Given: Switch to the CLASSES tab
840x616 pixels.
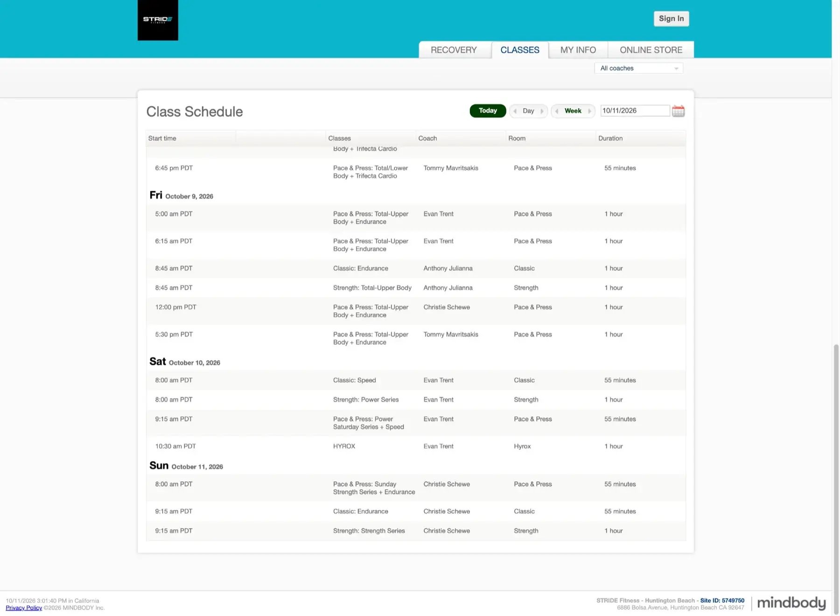Looking at the screenshot, I should tap(520, 50).
